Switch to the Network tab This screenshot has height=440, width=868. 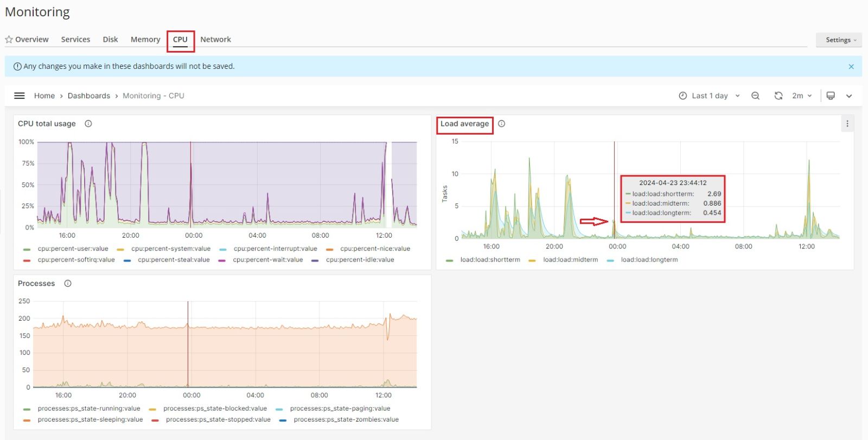tap(215, 40)
